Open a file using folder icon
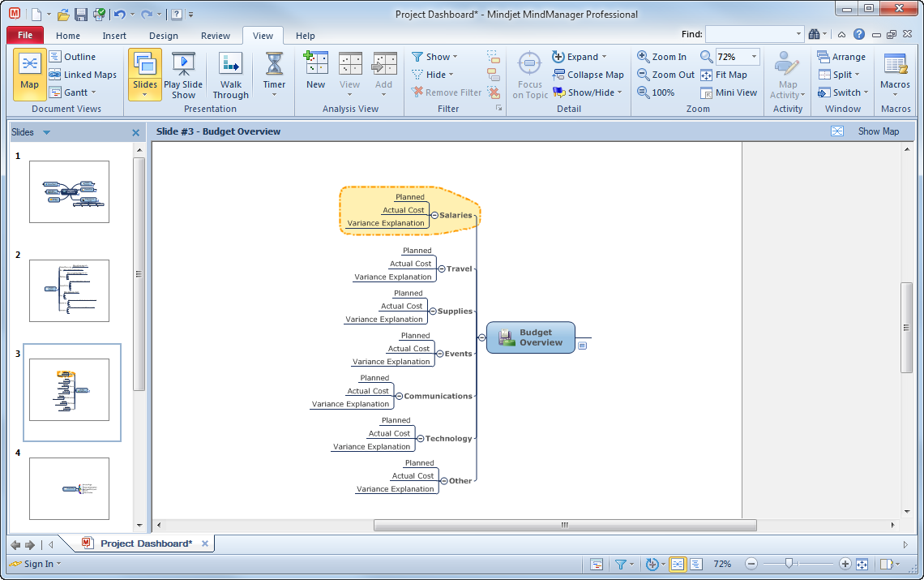 (x=63, y=14)
